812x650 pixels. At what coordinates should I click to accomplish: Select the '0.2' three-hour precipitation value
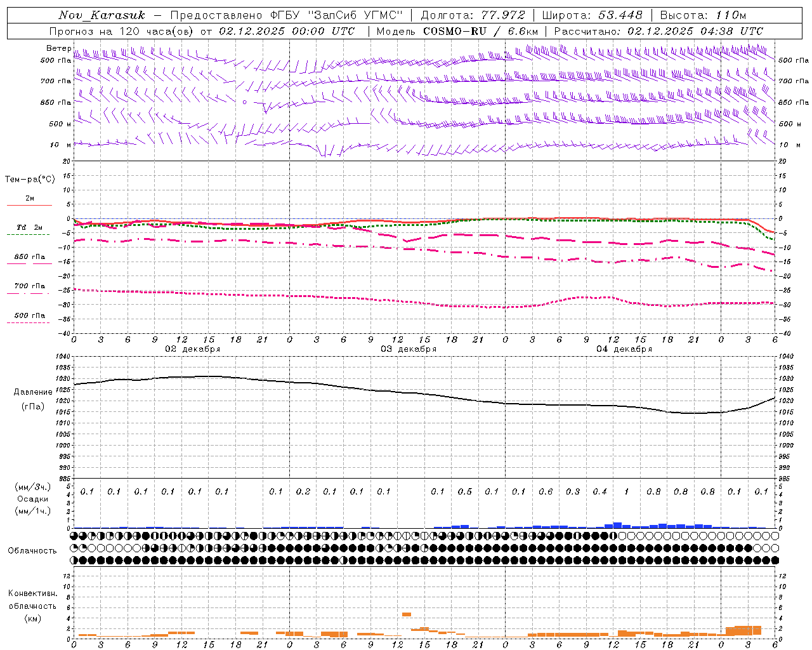click(x=303, y=492)
